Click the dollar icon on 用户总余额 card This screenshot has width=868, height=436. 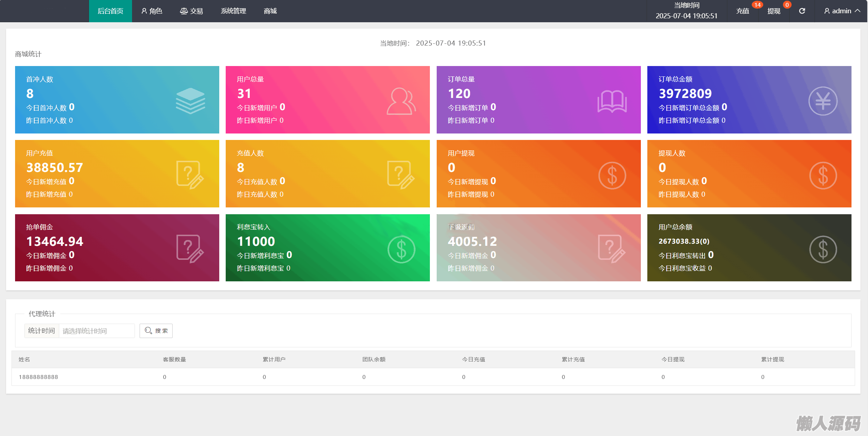tap(823, 249)
